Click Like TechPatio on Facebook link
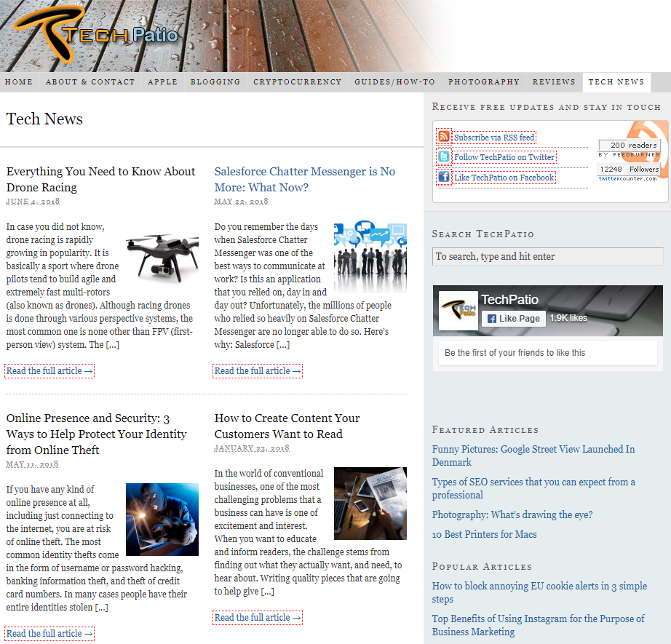The height and width of the screenshot is (644, 671). click(x=504, y=177)
